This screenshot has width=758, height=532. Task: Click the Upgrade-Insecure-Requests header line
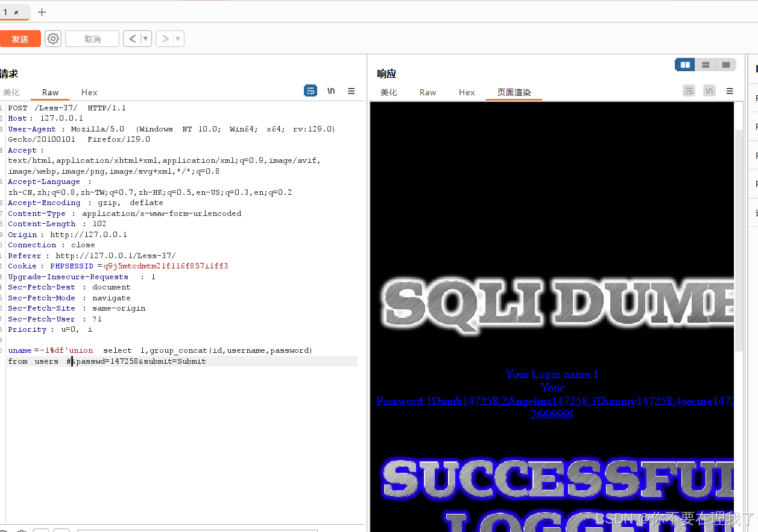pos(82,277)
